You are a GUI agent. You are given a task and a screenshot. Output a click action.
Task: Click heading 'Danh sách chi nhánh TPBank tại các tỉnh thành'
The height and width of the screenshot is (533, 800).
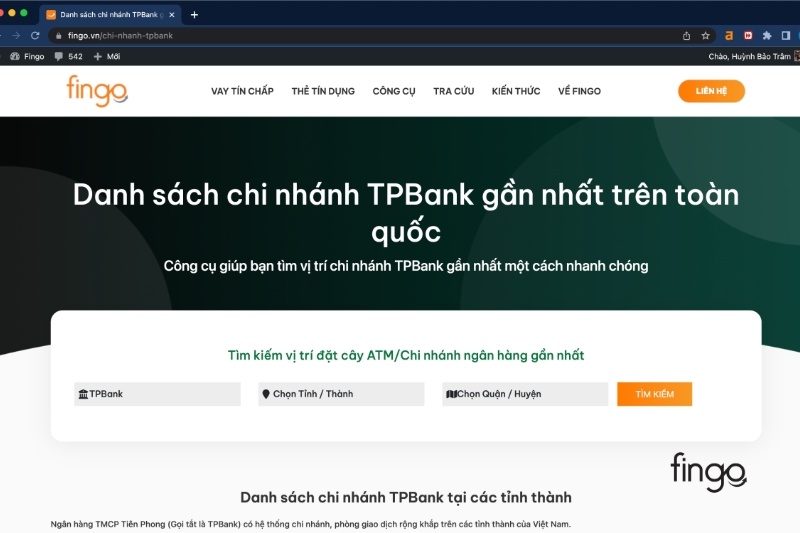(x=406, y=497)
